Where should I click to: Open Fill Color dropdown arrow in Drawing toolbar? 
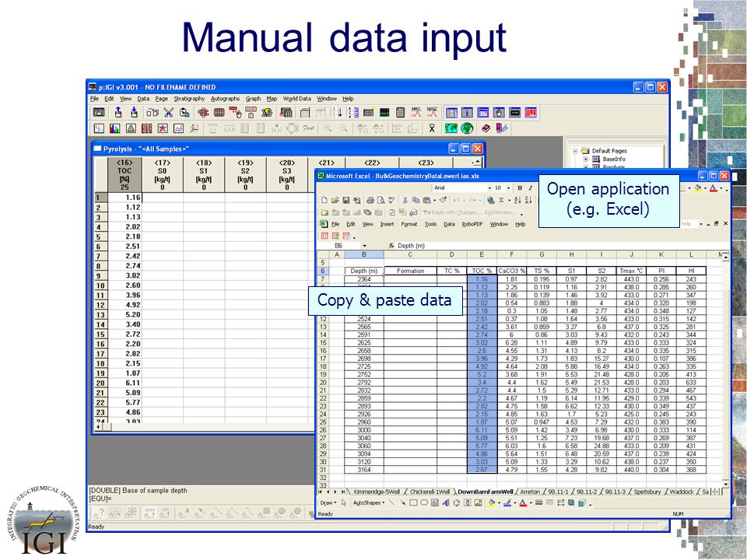pyautogui.click(x=499, y=503)
